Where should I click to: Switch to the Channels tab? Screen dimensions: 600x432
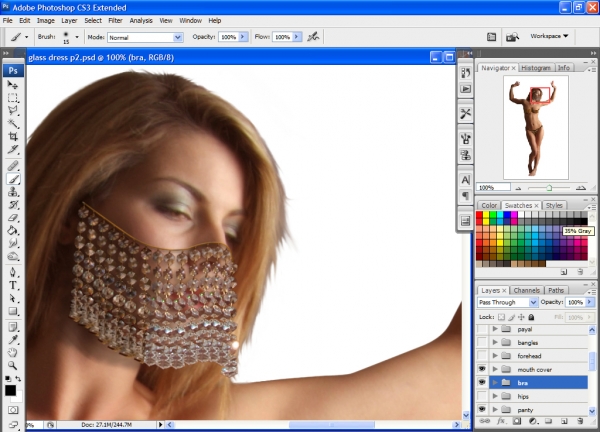(527, 290)
